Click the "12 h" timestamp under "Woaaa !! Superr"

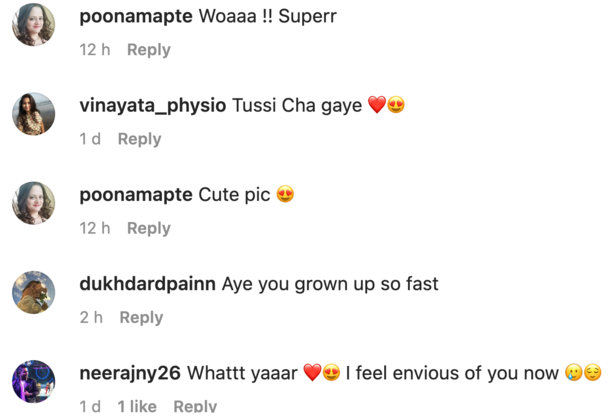coord(95,50)
